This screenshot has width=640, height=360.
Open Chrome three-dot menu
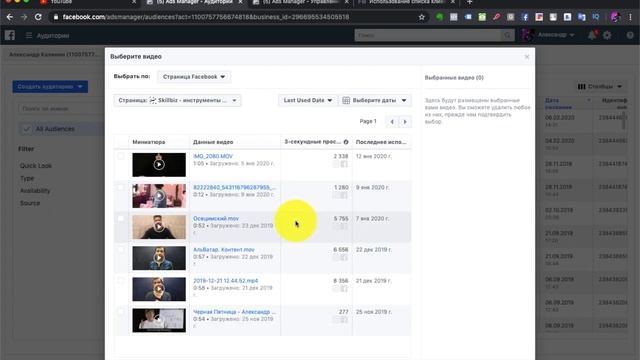point(631,17)
